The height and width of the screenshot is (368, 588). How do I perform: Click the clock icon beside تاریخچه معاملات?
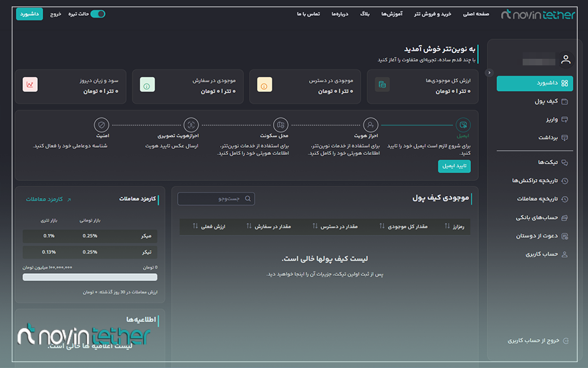point(564,199)
